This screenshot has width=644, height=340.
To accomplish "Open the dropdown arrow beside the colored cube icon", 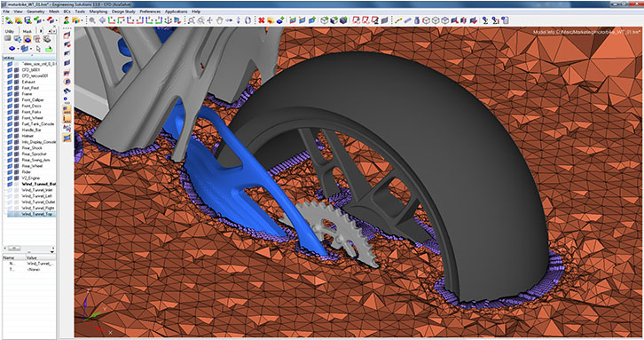I will 82,20.
